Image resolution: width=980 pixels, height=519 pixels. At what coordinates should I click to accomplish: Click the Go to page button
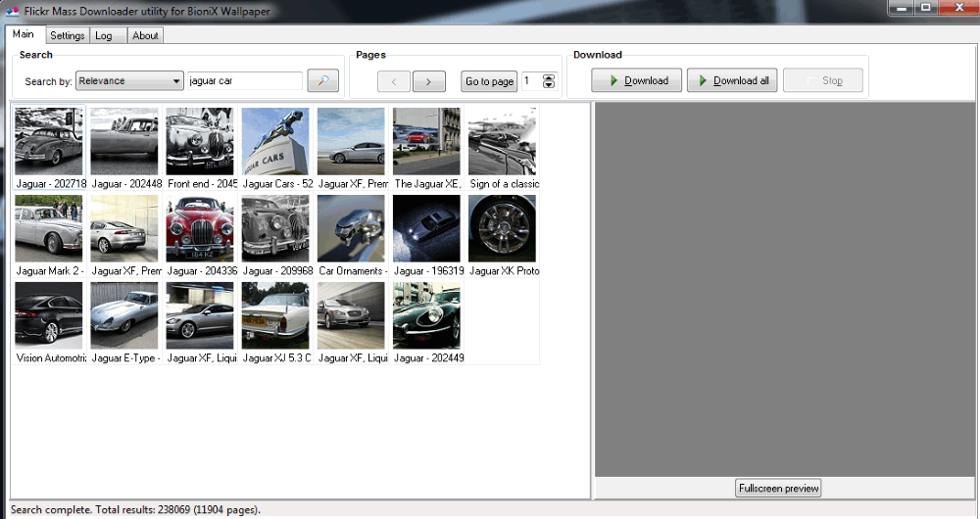click(489, 81)
